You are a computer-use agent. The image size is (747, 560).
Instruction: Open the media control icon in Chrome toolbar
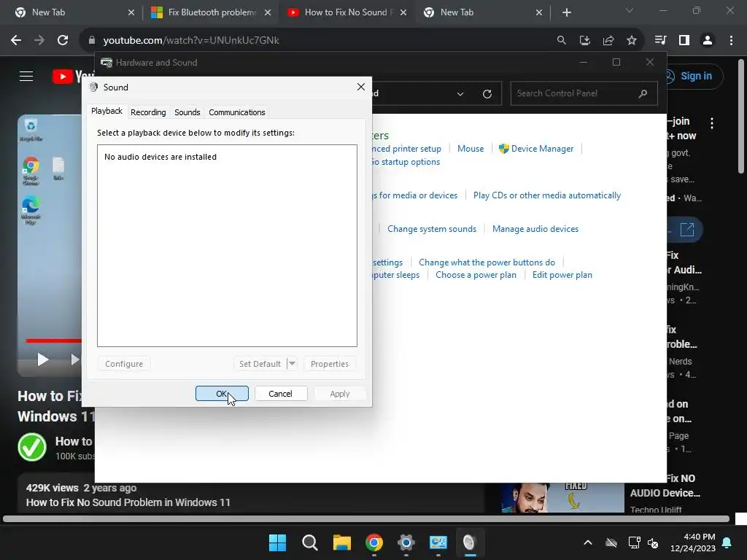click(x=661, y=41)
